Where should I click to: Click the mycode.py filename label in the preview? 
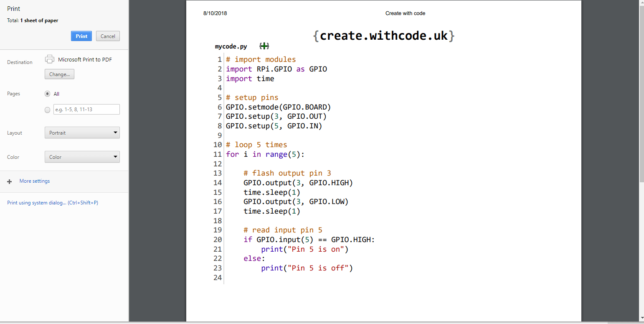(x=231, y=46)
